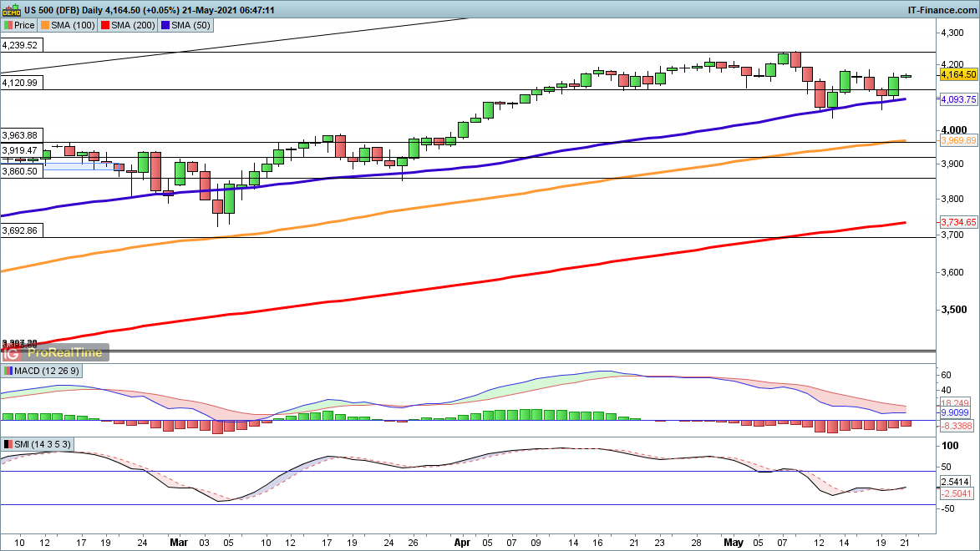
Task: Click the 18.249 MACD signal value tag
Action: (956, 403)
